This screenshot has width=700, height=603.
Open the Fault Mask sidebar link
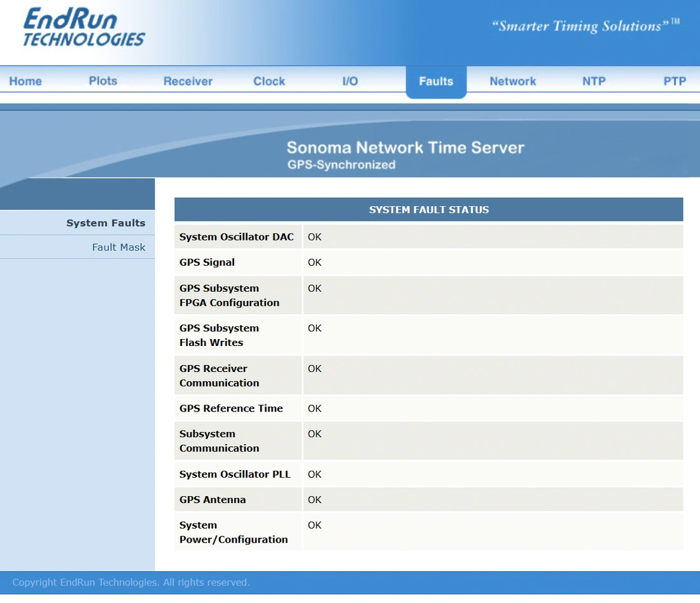click(x=119, y=247)
